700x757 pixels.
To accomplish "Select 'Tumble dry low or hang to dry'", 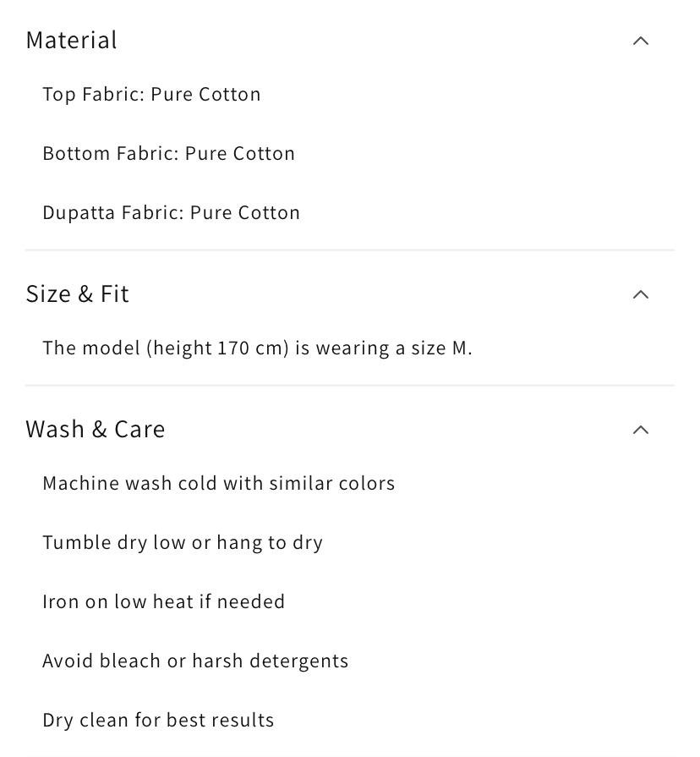I will coord(183,542).
